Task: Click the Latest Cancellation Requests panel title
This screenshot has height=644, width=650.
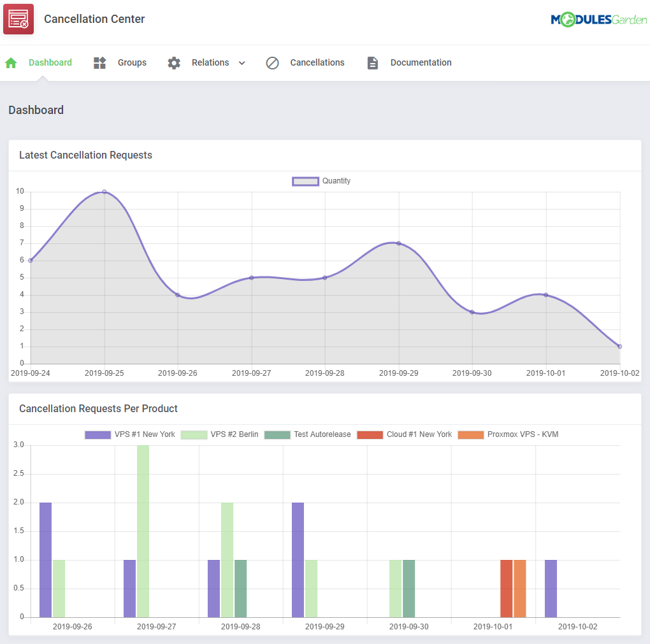Action: tap(86, 155)
